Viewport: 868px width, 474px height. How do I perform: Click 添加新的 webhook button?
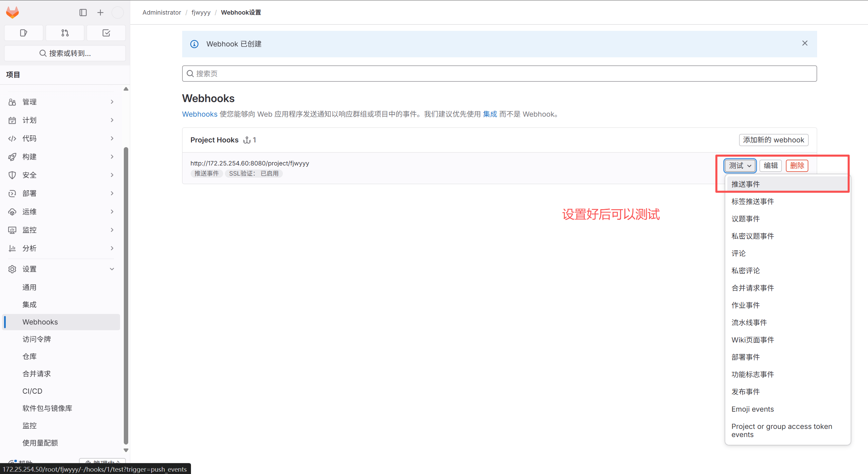tap(773, 140)
